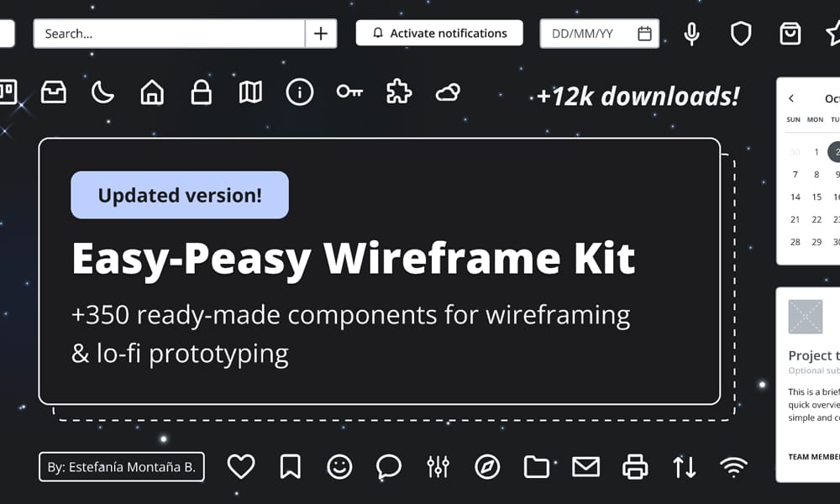Image resolution: width=840 pixels, height=504 pixels.
Task: Click the cloud sync icon
Action: [448, 92]
